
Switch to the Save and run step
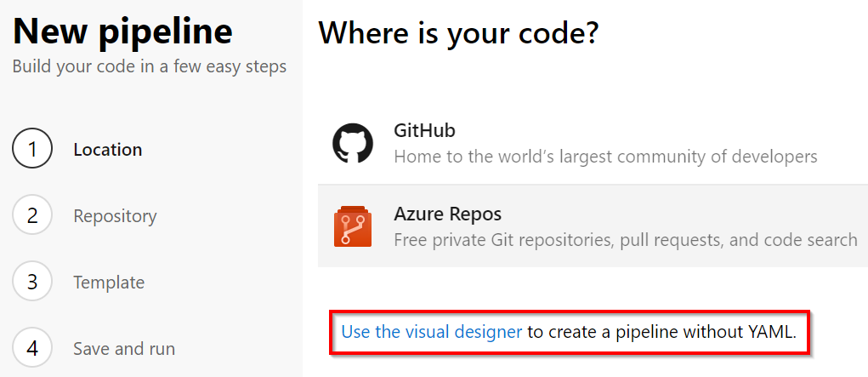[124, 349]
